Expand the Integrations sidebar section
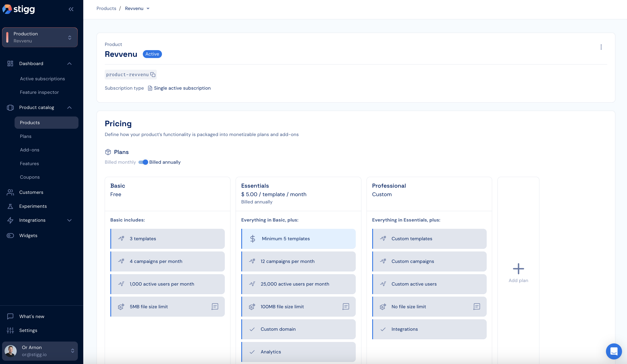 69,220
